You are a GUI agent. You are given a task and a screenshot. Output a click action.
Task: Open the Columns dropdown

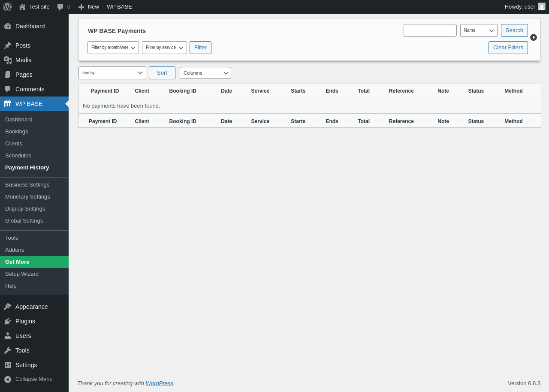[x=205, y=73]
